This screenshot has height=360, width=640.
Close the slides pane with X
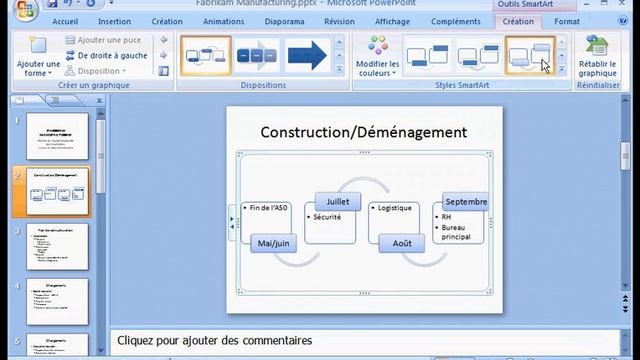[x=99, y=100]
